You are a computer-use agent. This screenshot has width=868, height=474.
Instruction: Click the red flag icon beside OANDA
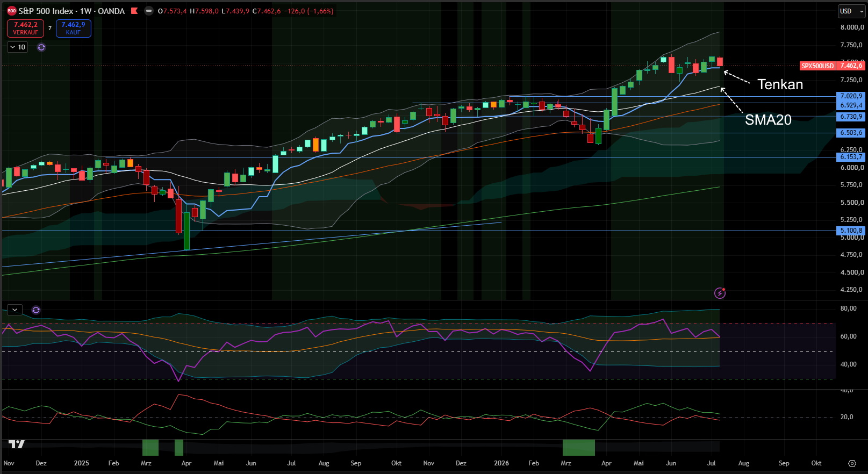click(x=134, y=11)
